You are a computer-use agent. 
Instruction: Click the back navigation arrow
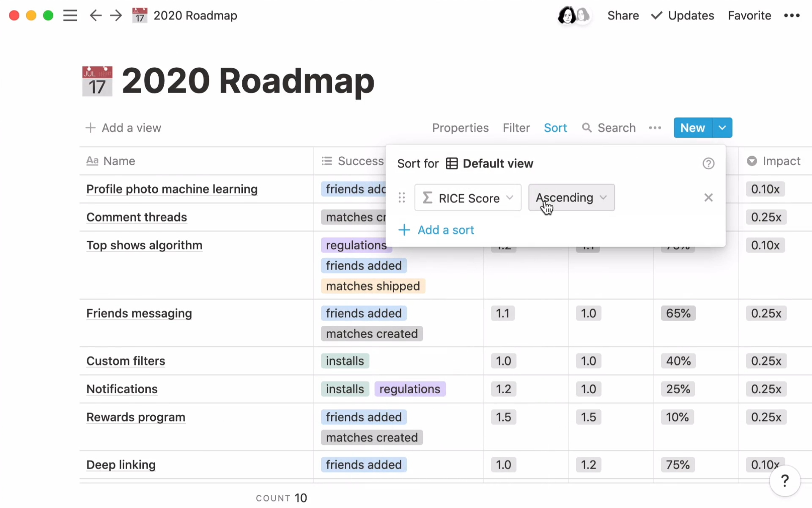pos(96,15)
